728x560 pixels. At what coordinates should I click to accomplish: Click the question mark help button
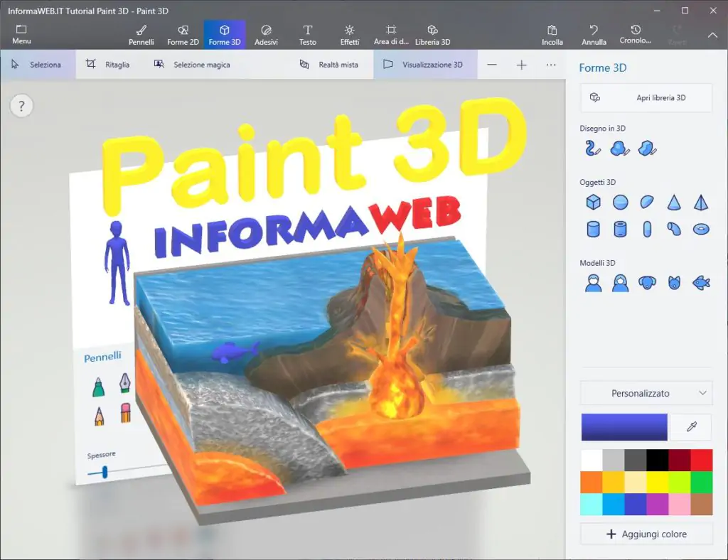21,106
